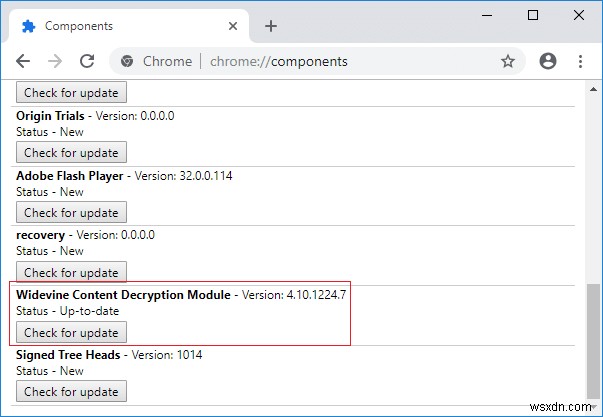Click the vertical scrollbar thumb
The image size is (603, 417).
tap(593, 342)
